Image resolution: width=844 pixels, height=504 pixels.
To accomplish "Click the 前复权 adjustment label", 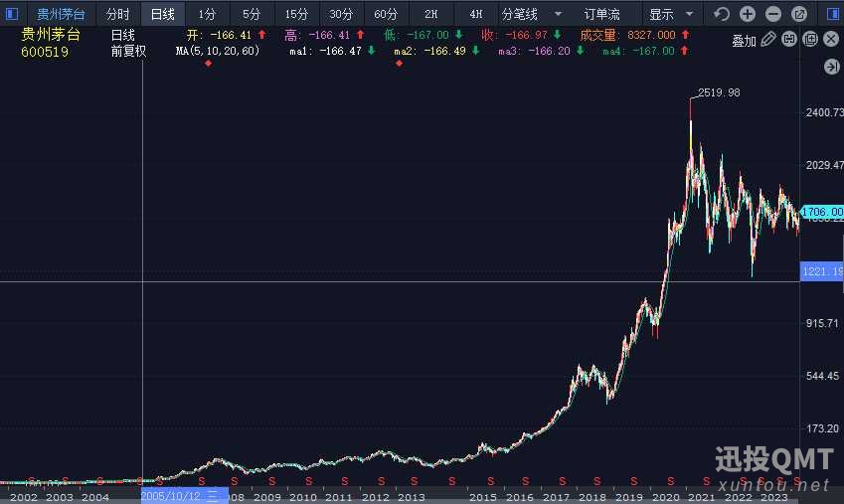I will tap(128, 51).
